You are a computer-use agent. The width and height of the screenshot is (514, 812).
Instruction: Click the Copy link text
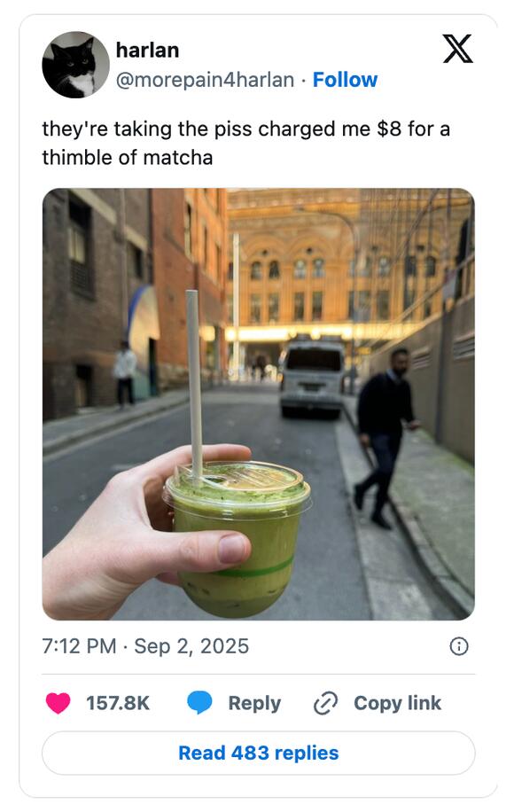pos(397,703)
